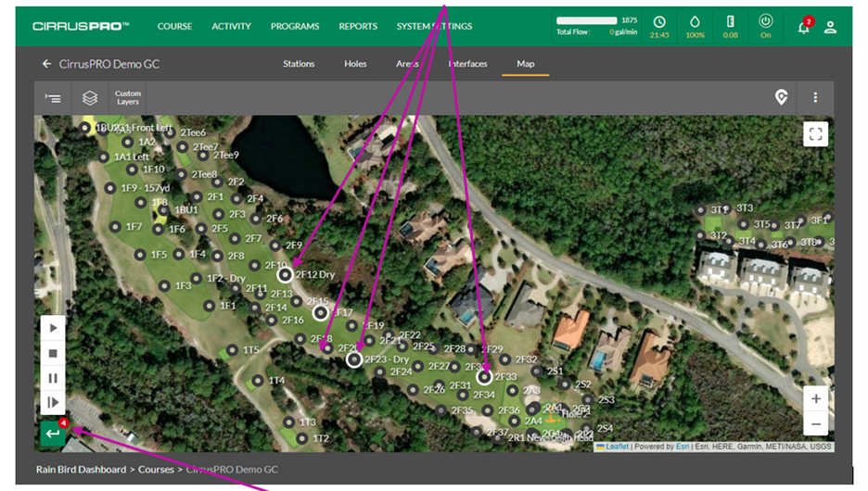Zoom out the map
Viewport: 868px width, 491px height.
coord(816,424)
